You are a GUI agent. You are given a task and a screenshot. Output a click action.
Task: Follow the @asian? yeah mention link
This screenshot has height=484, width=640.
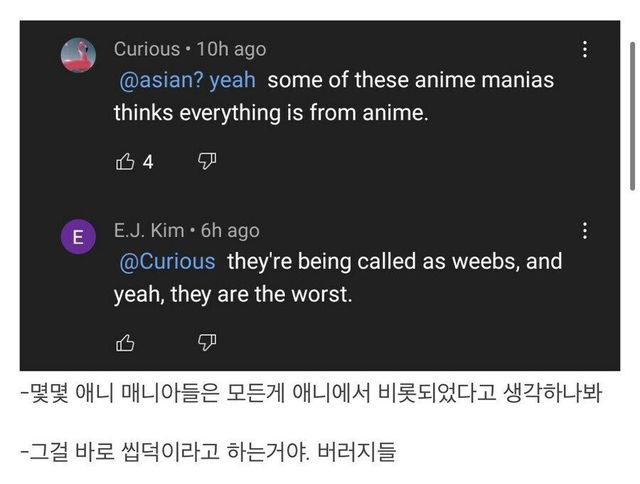pos(187,80)
